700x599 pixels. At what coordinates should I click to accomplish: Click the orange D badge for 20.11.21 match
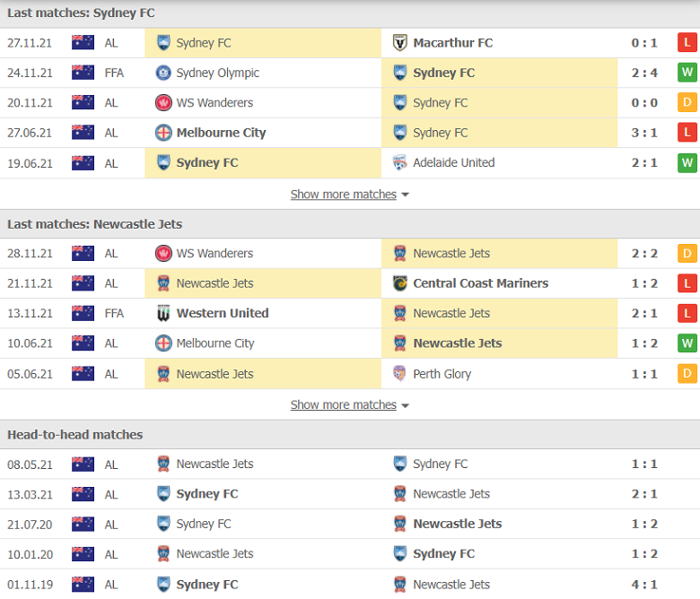[x=687, y=102]
